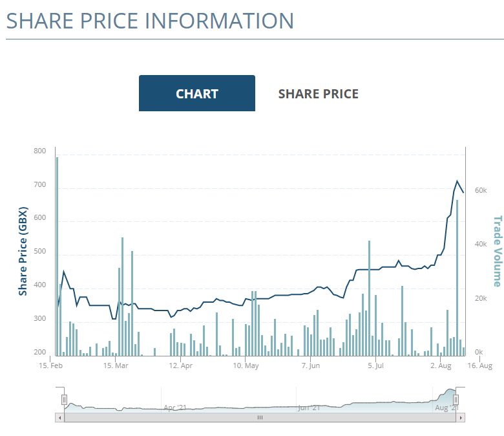Open the SHARE PRICE tab

pyautogui.click(x=318, y=94)
